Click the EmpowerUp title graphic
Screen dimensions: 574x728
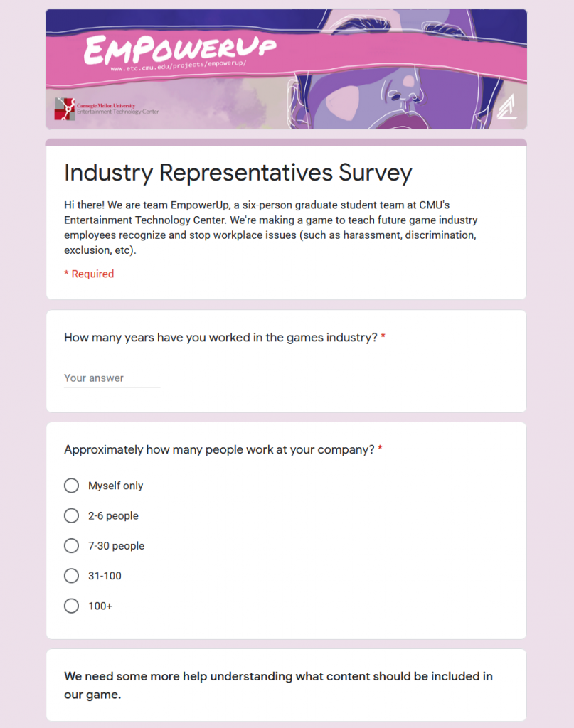click(x=180, y=49)
